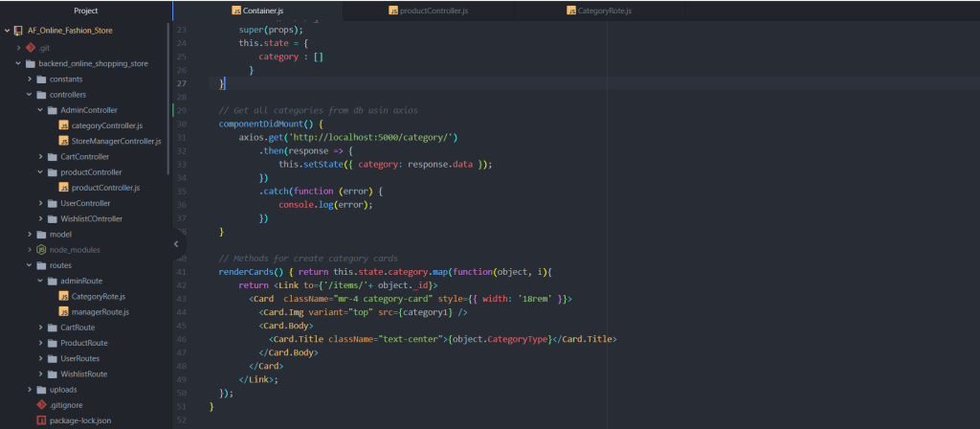Expand the .git folder
The width and height of the screenshot is (980, 429).
[x=18, y=47]
